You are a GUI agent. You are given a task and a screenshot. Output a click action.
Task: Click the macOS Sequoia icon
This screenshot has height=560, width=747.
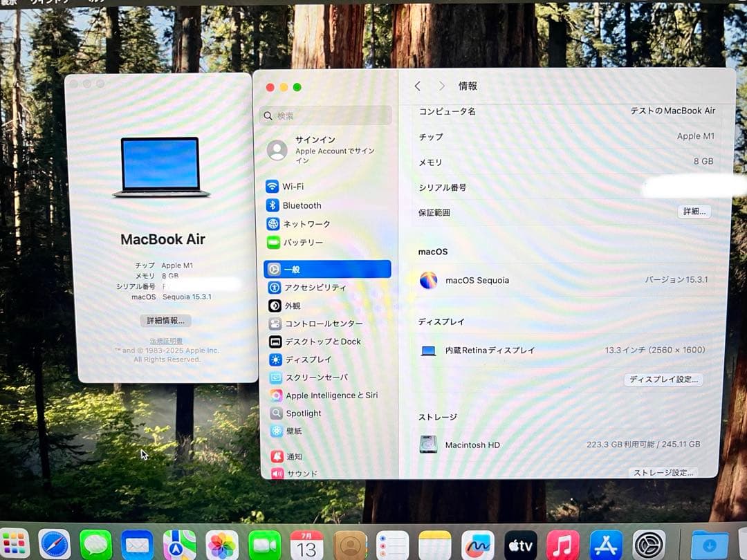tap(428, 281)
